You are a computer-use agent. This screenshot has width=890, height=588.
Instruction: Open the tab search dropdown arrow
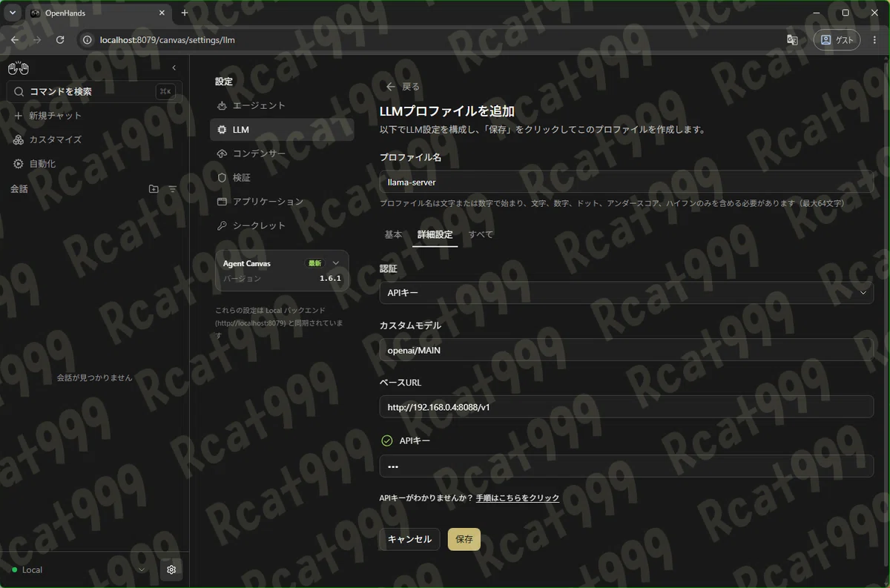[13, 13]
